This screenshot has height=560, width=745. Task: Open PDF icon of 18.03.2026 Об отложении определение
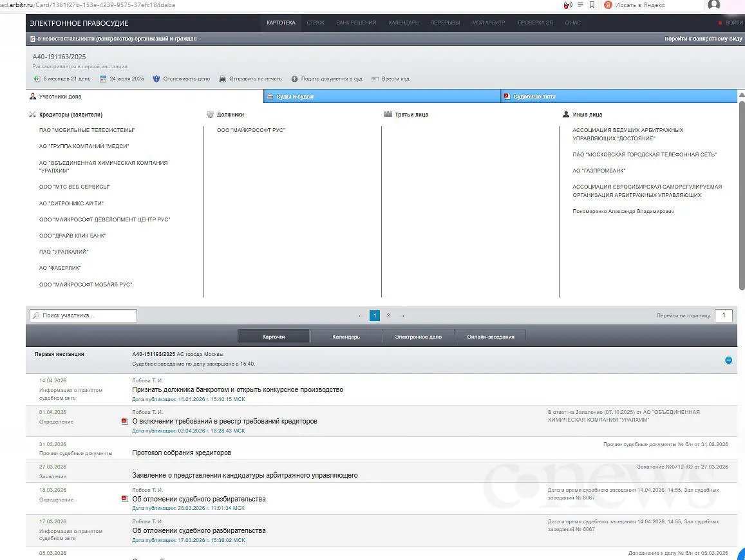point(125,498)
